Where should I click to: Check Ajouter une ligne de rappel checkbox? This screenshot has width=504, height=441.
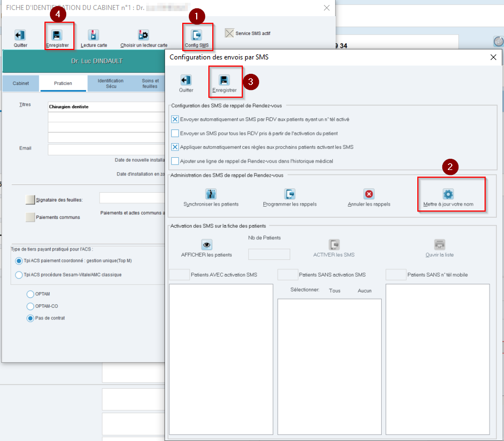175,161
